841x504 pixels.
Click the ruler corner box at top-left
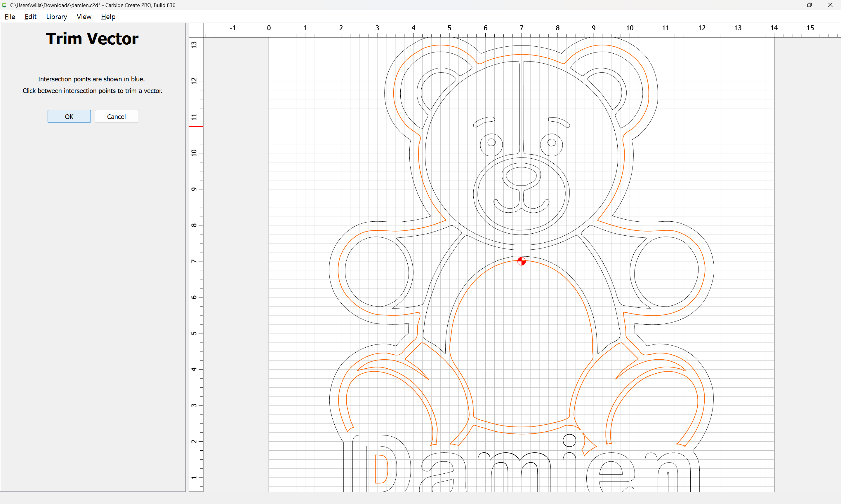[196, 30]
